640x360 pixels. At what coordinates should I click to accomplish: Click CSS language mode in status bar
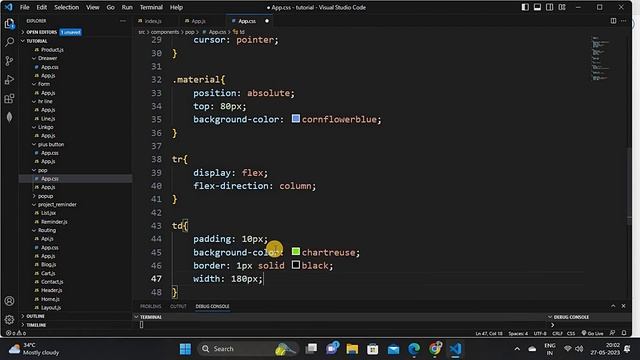click(571, 333)
